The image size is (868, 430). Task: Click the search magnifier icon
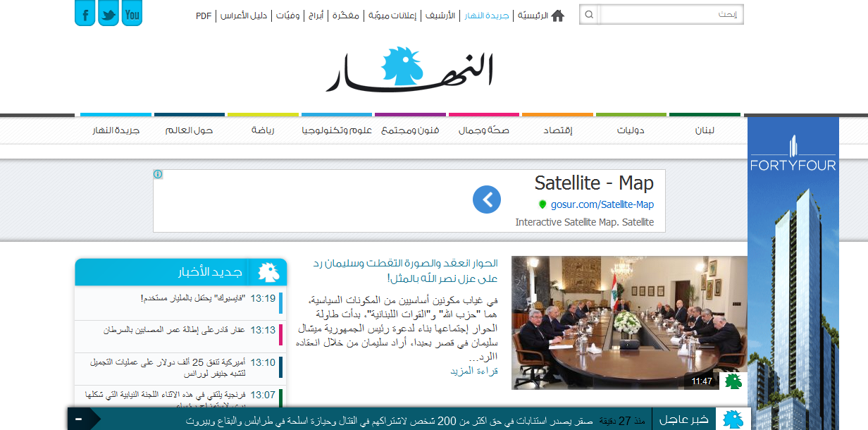point(589,15)
